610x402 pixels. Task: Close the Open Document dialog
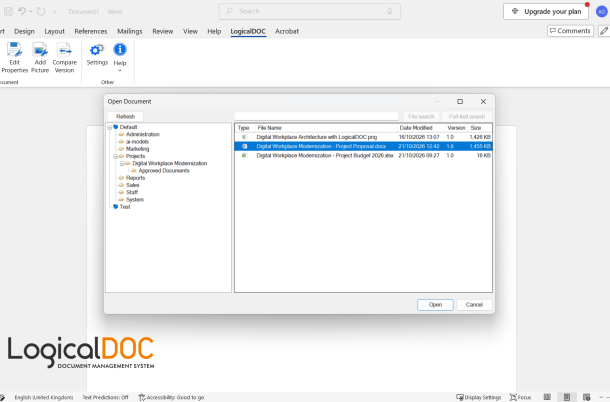pos(483,102)
